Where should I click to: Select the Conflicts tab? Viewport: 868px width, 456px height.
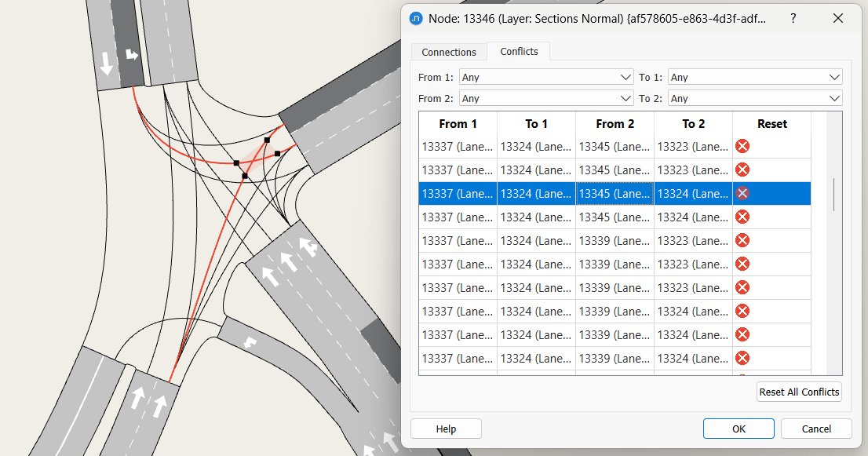point(519,52)
